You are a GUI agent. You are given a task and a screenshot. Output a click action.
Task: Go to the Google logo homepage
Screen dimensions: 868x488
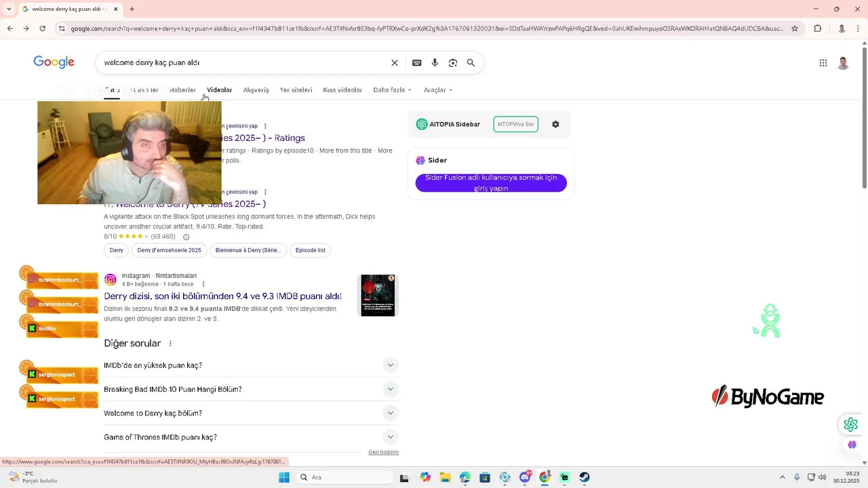click(x=54, y=62)
